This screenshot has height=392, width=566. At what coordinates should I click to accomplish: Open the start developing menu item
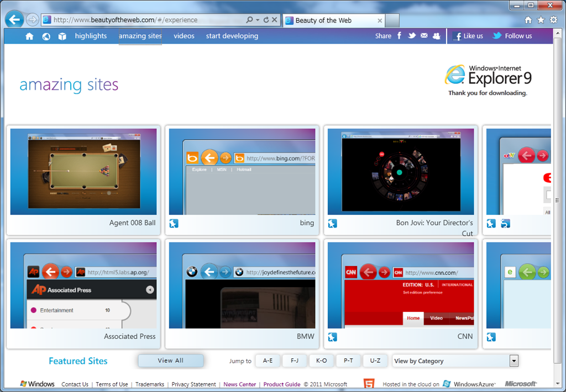pyautogui.click(x=232, y=36)
